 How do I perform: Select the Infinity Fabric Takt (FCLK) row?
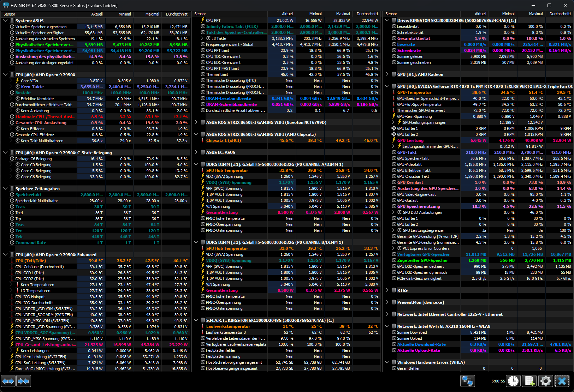tap(286, 26)
